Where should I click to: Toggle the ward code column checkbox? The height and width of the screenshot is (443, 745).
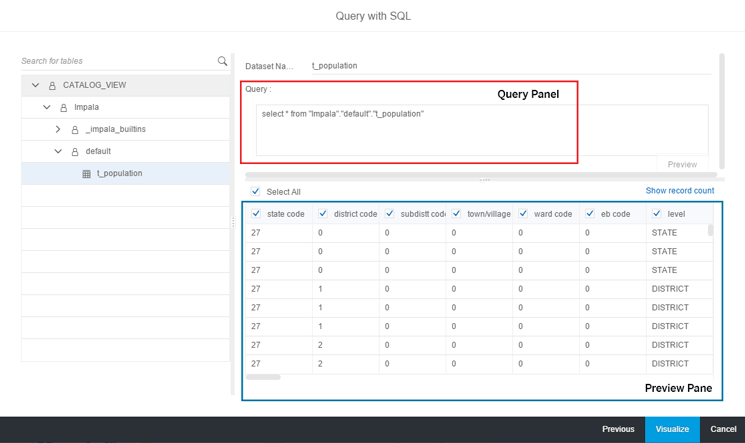point(523,214)
